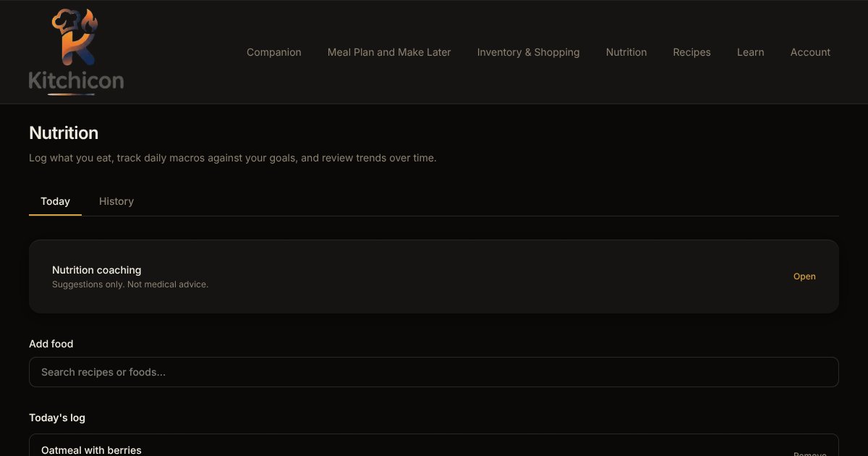Switch to the History tab

116,201
